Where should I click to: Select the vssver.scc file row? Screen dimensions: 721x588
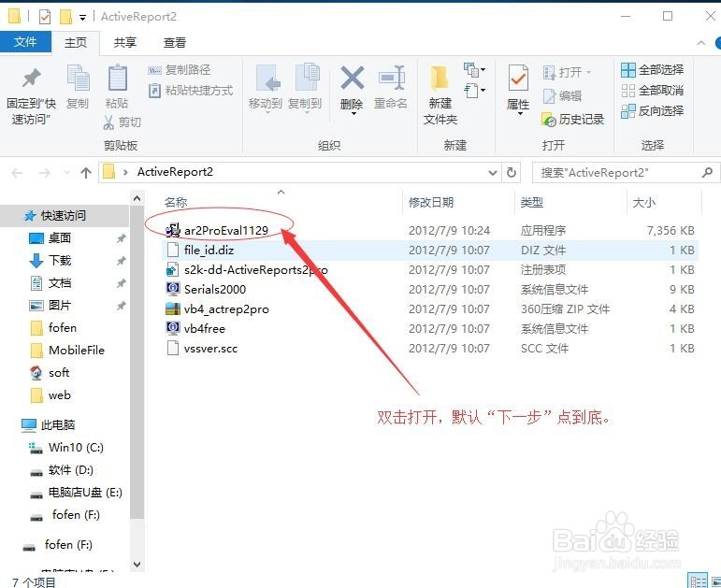click(429, 349)
